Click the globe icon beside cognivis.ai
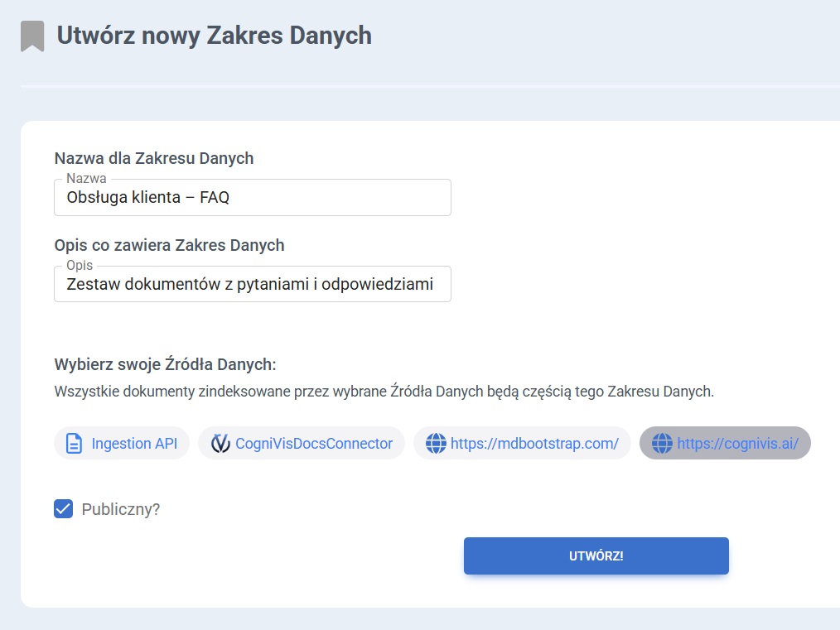The height and width of the screenshot is (630, 840). pos(662,444)
